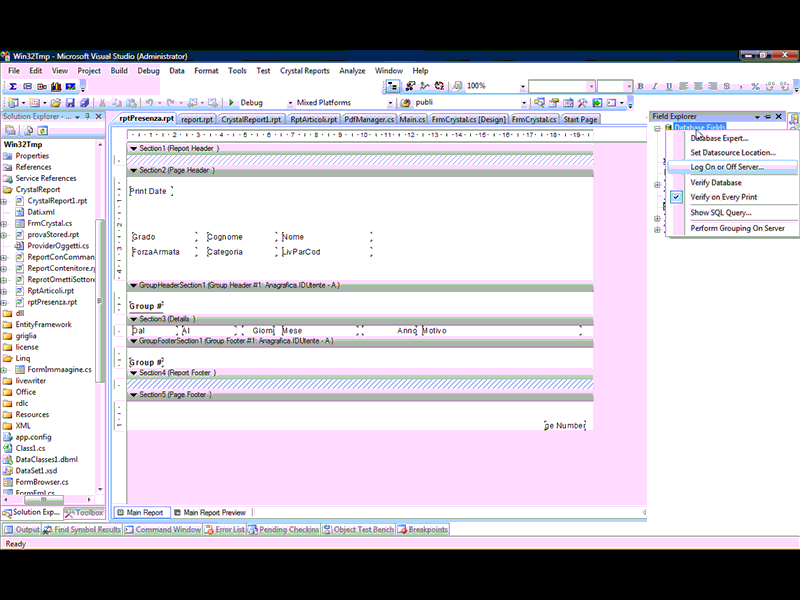800x600 pixels.
Task: Open the zoom percentage dropdown
Action: click(522, 87)
